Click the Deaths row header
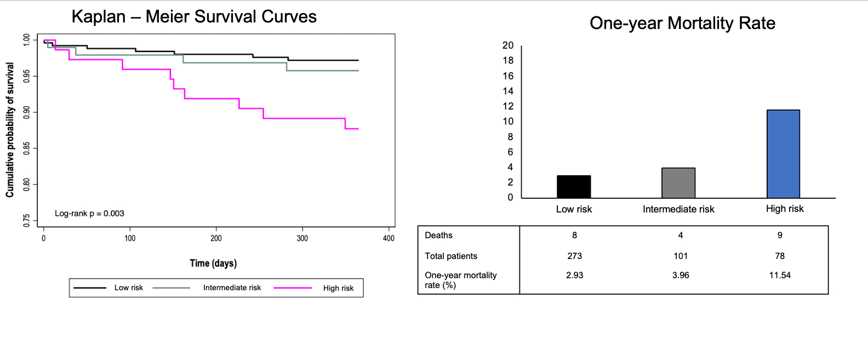868x345 pixels. (438, 235)
